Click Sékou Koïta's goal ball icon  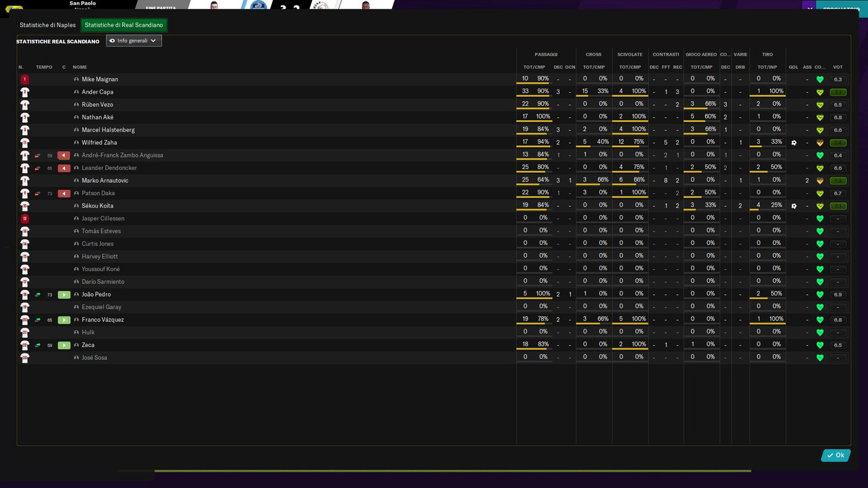(x=794, y=206)
